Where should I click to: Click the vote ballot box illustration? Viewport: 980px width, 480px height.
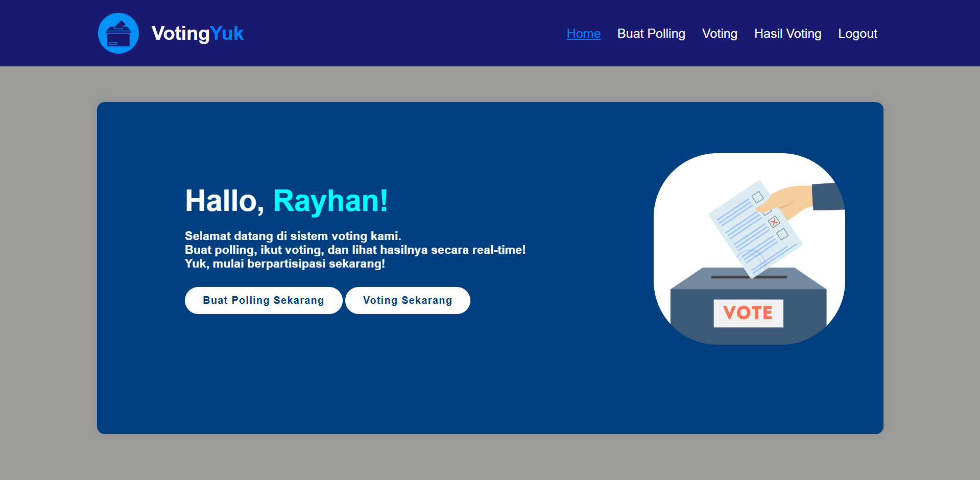pyautogui.click(x=749, y=249)
